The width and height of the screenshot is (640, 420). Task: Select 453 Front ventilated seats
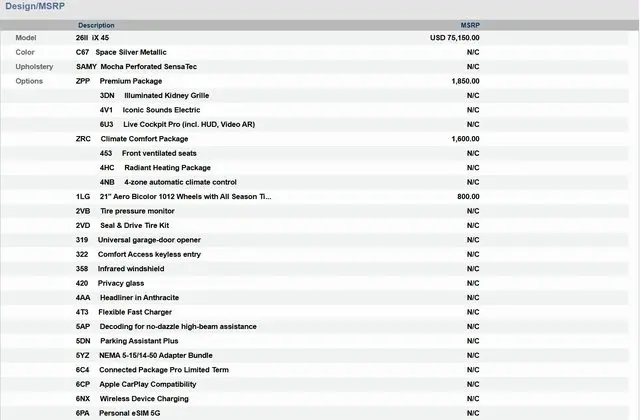coord(147,153)
